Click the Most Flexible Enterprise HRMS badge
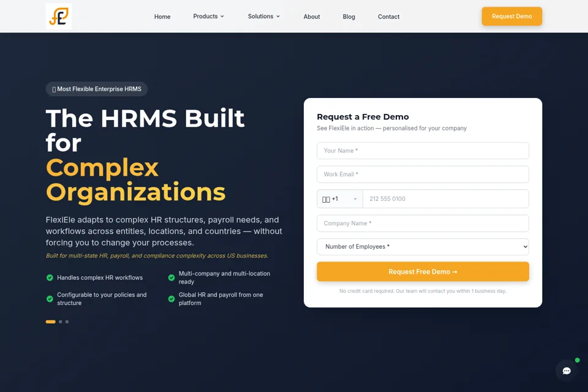 pyautogui.click(x=97, y=89)
